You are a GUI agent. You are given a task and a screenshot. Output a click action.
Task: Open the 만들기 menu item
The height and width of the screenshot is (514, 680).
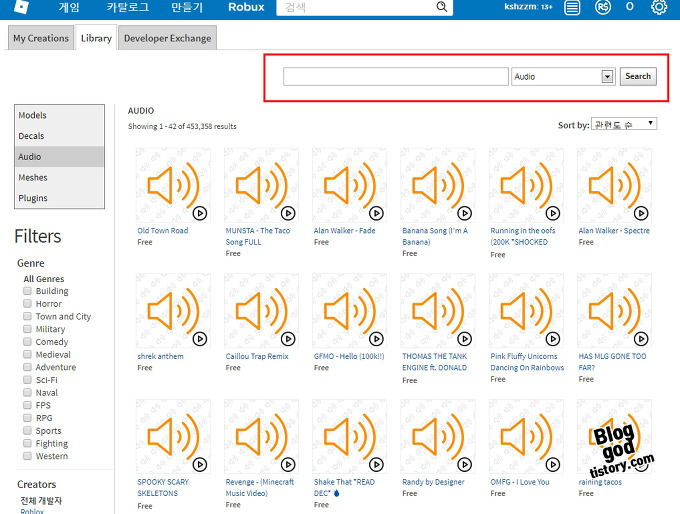click(187, 7)
